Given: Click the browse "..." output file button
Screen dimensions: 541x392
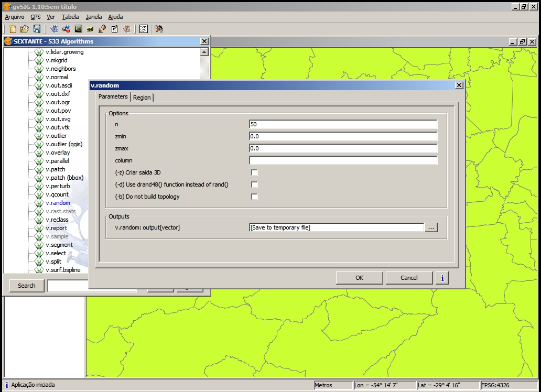Looking at the screenshot, I should tap(431, 227).
